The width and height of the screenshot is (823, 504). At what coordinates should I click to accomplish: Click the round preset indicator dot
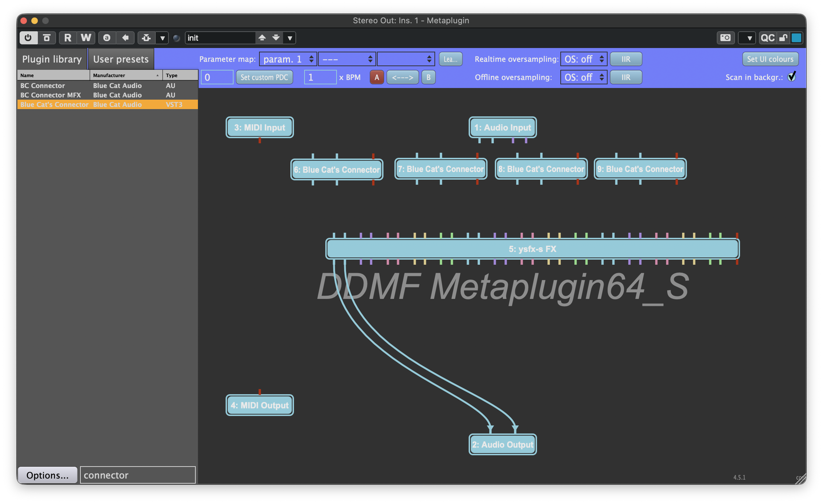tap(176, 38)
